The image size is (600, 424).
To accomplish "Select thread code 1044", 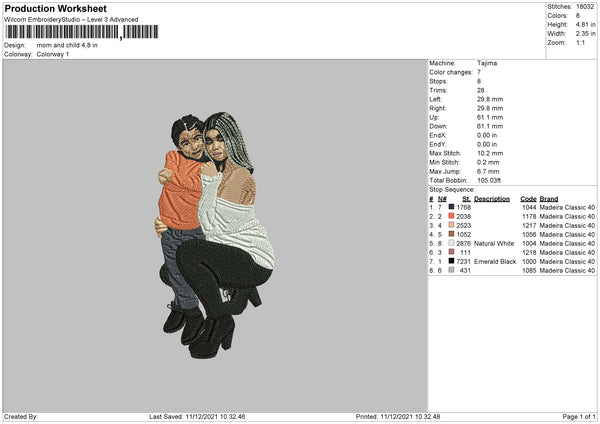I will [x=529, y=207].
